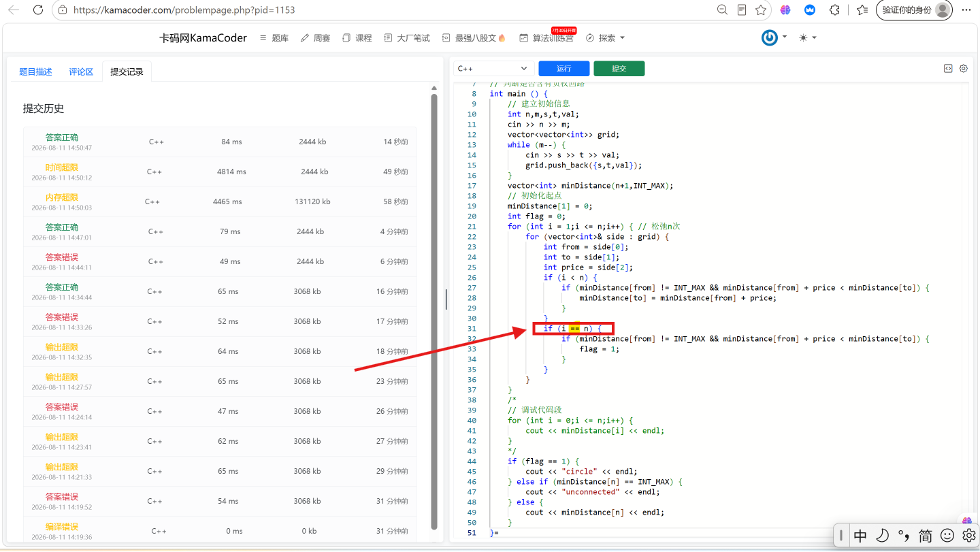Viewport: 980px width, 552px height.
Task: Open the language dropdown showing C++
Action: tap(494, 68)
